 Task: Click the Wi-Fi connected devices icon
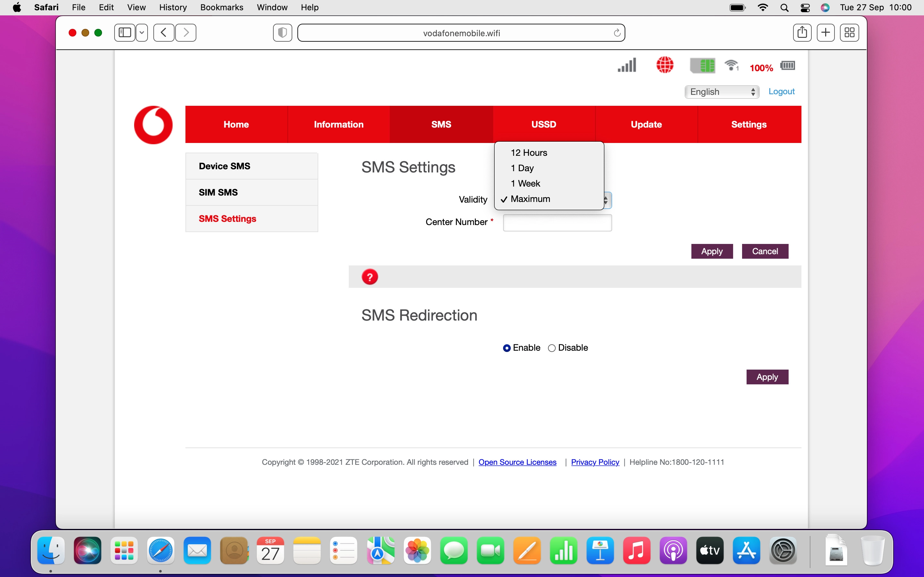[731, 66]
